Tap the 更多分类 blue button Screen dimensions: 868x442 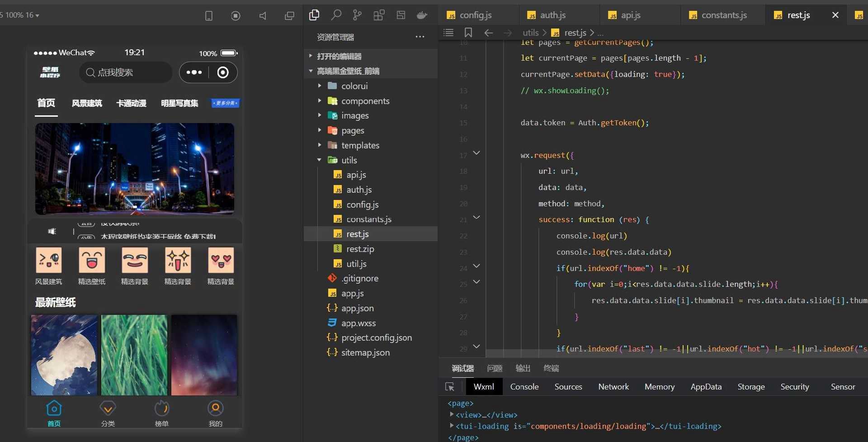click(x=226, y=103)
